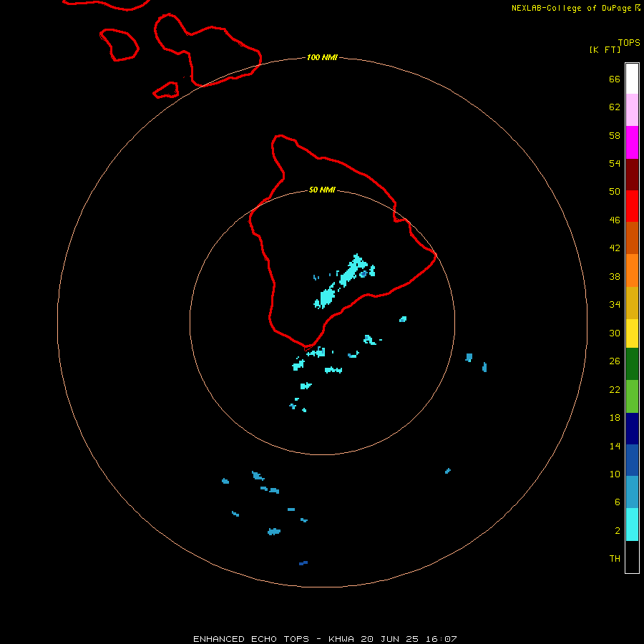This screenshot has height=644, width=644.
Task: Click the legend value 50
Action: point(615,191)
